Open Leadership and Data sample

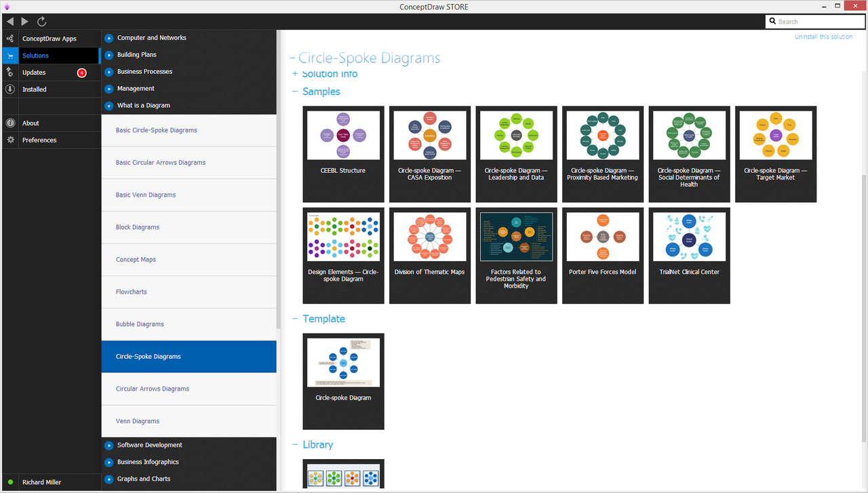pyautogui.click(x=517, y=154)
